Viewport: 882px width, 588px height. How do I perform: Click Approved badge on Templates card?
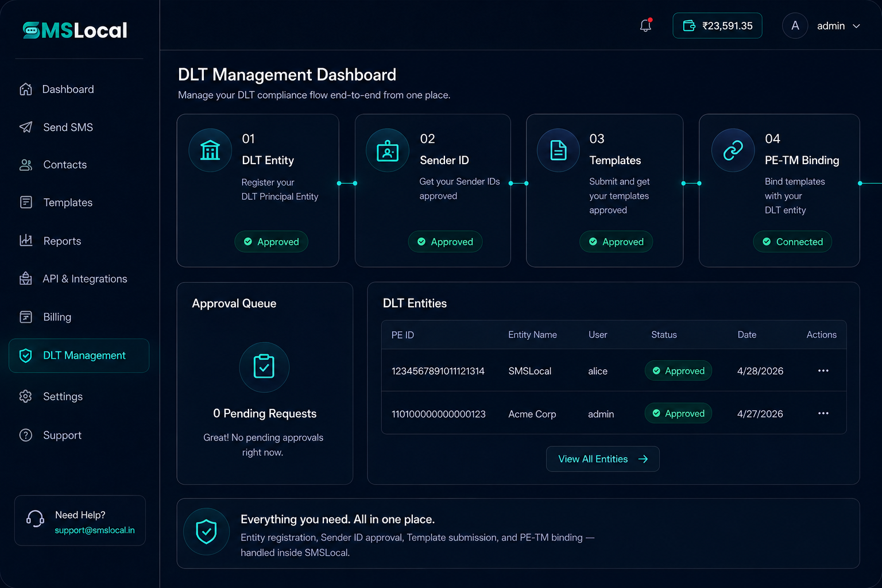point(616,242)
